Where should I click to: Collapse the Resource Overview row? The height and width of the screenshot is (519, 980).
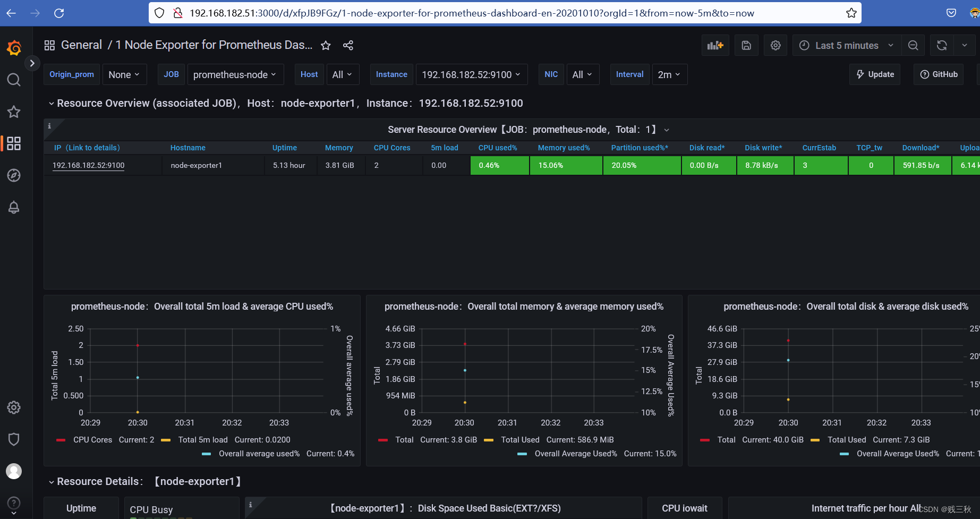pos(51,103)
